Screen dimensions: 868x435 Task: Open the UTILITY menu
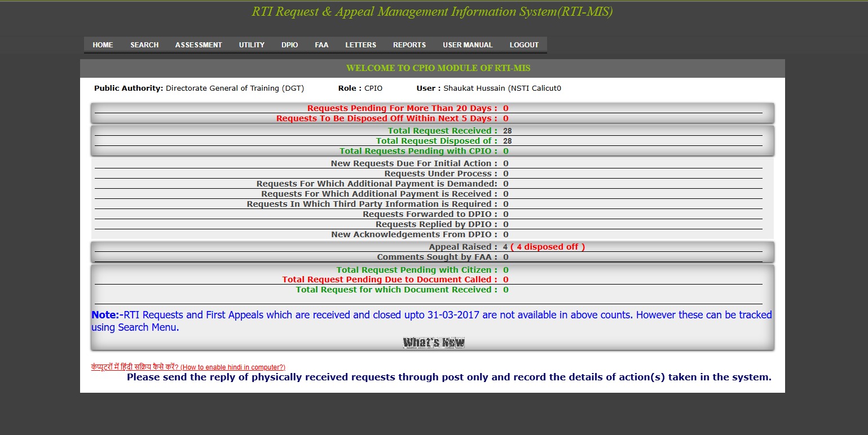tap(252, 45)
